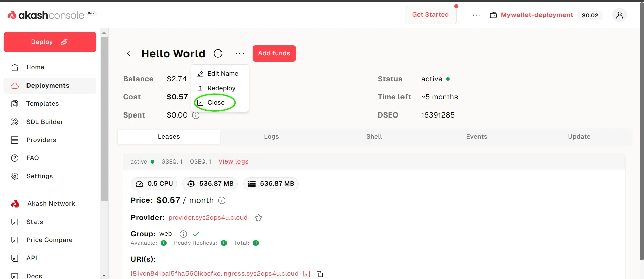Expand the Mywallet-deployment wallet selector
The image size is (644, 279).
point(537,15)
